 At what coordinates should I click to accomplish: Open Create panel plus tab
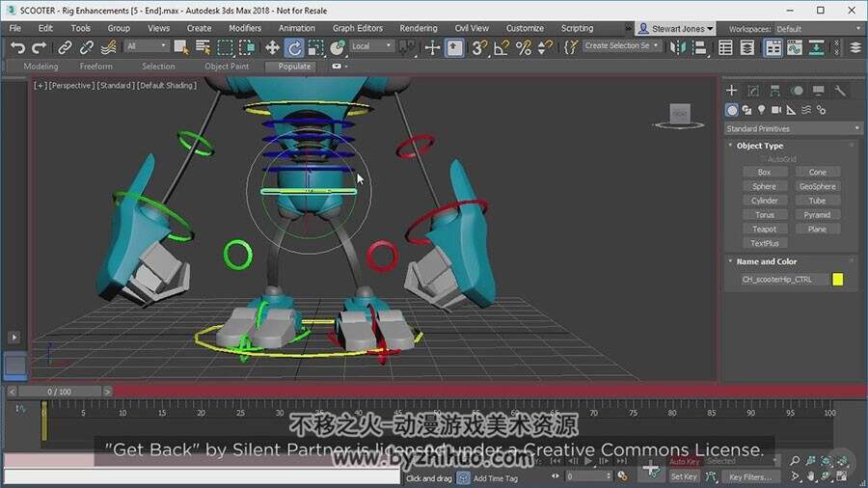click(x=731, y=91)
